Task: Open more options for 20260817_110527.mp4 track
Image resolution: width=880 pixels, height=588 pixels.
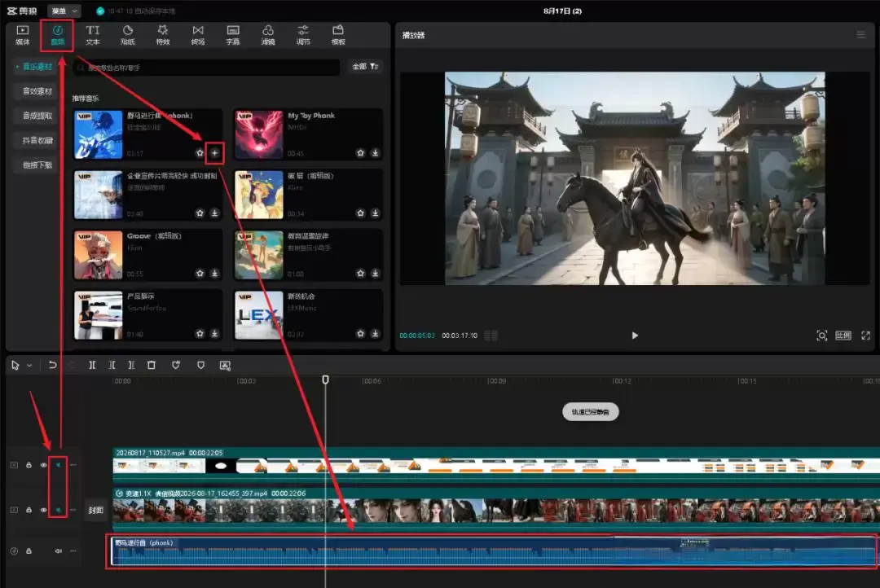Action: click(x=73, y=465)
